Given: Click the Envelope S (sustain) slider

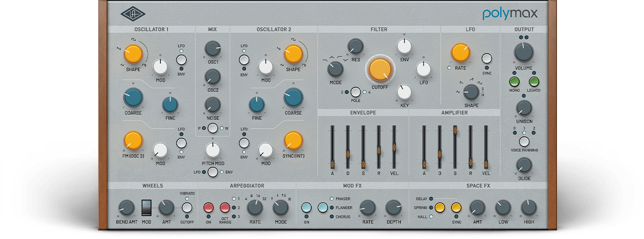Looking at the screenshot, I should 363,146.
